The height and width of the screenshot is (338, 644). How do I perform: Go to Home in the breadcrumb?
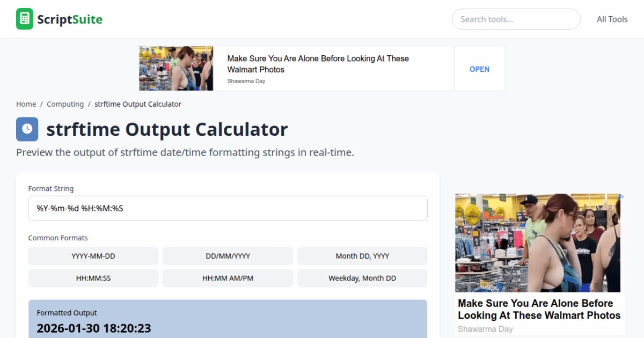(26, 104)
